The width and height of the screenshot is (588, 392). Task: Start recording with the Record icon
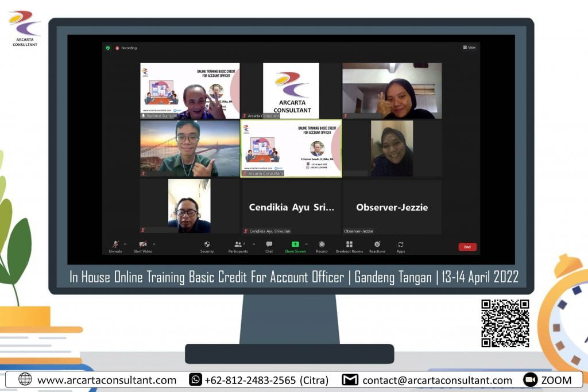(322, 244)
